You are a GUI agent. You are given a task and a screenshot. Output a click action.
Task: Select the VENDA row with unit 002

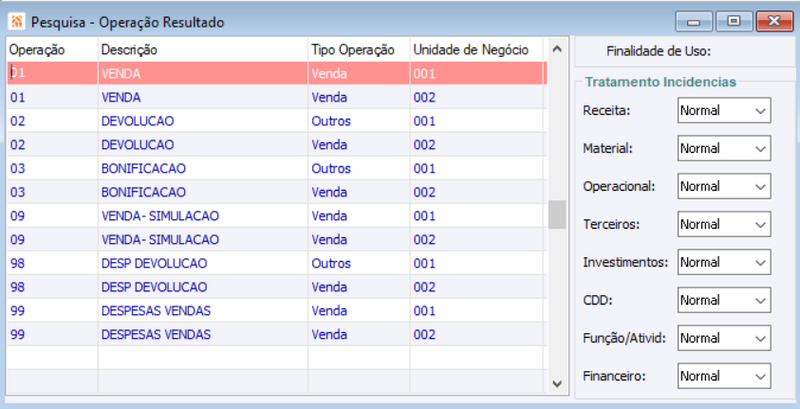[x=277, y=97]
